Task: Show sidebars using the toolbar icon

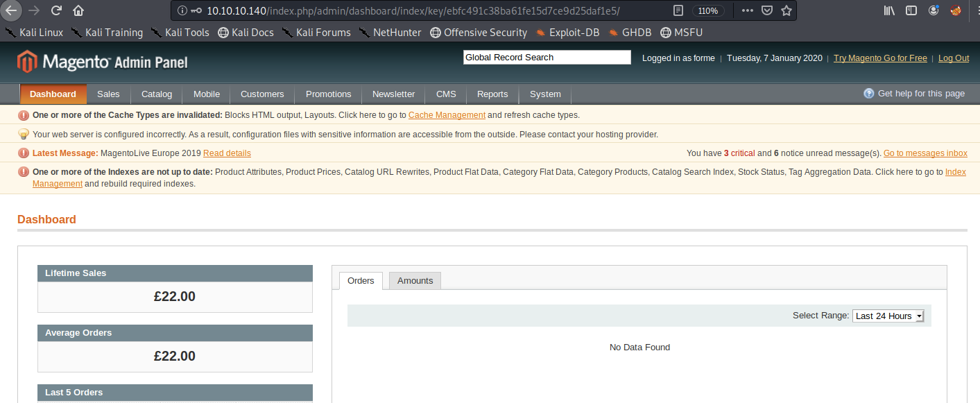Action: click(911, 10)
